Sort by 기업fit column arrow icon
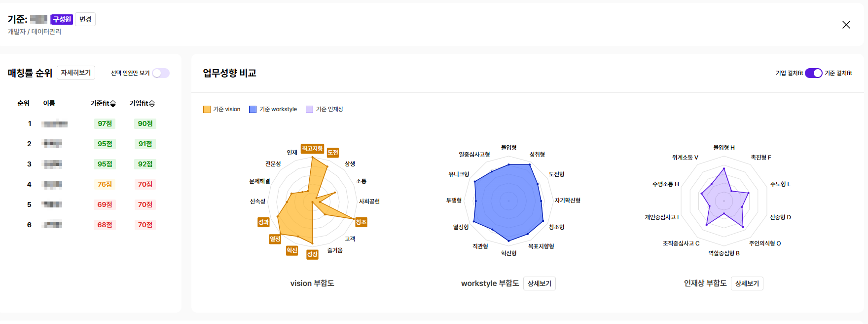 click(152, 104)
